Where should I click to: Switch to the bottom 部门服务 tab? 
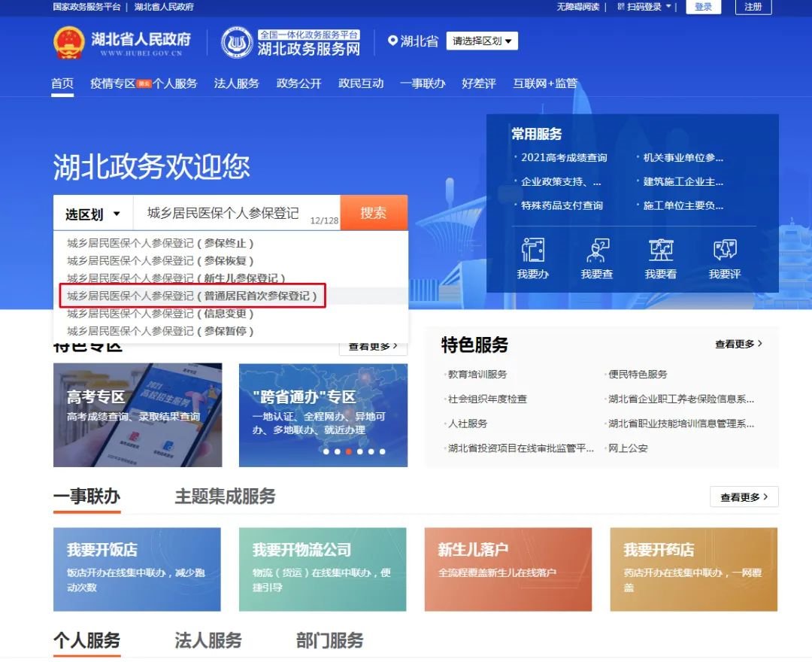click(x=330, y=641)
